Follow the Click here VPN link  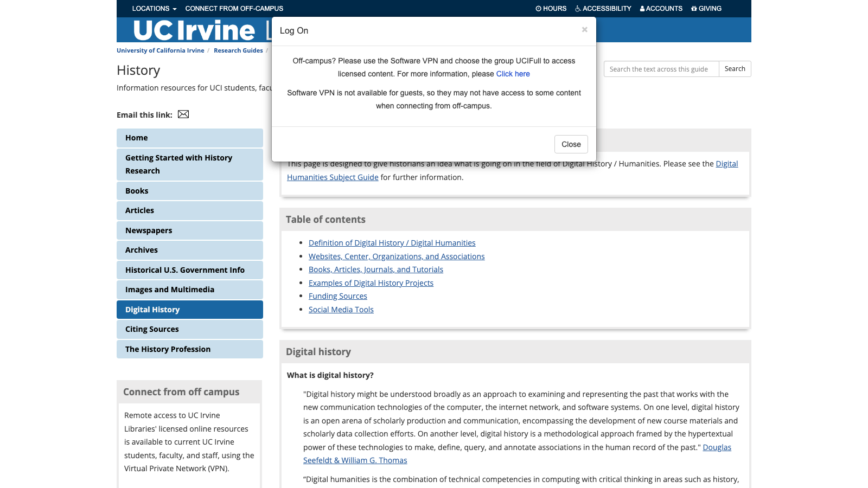pos(513,74)
